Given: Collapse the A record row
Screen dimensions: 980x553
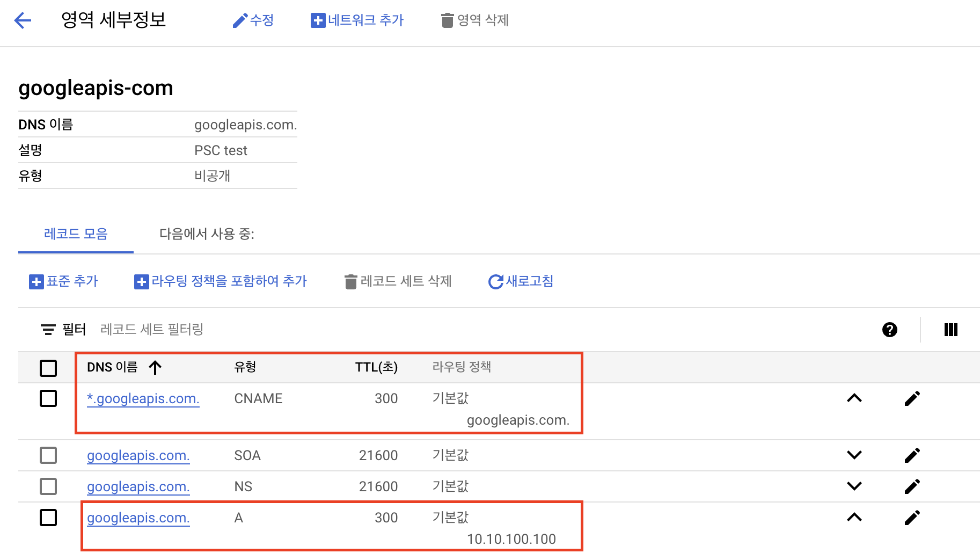Looking at the screenshot, I should click(854, 518).
